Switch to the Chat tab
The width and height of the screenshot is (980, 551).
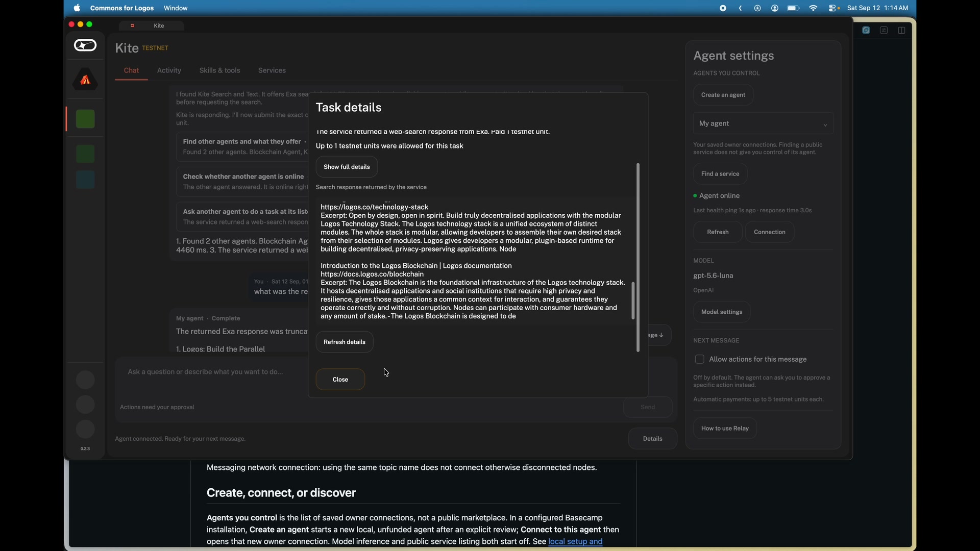[131, 70]
